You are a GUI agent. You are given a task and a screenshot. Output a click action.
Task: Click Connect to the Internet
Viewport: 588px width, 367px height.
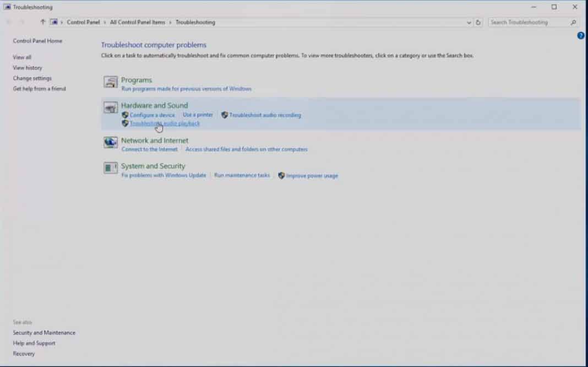(150, 149)
